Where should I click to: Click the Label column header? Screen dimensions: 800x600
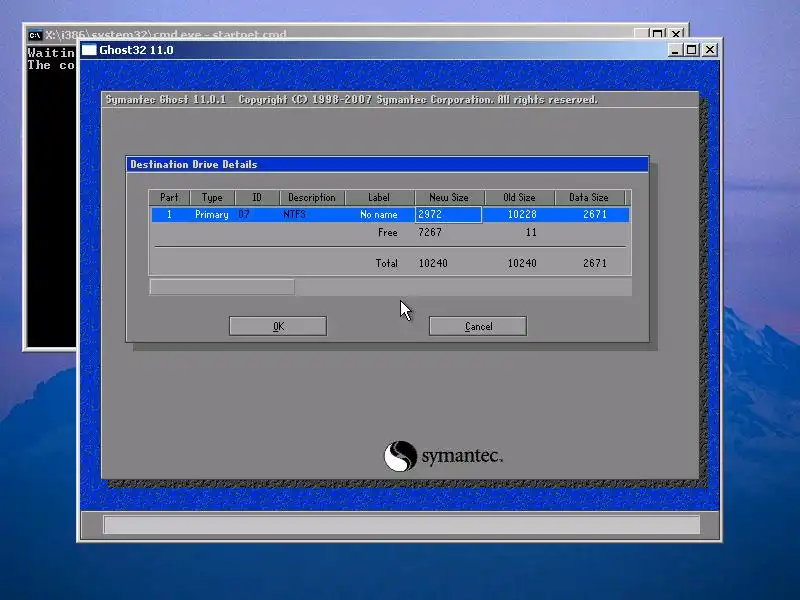379,197
